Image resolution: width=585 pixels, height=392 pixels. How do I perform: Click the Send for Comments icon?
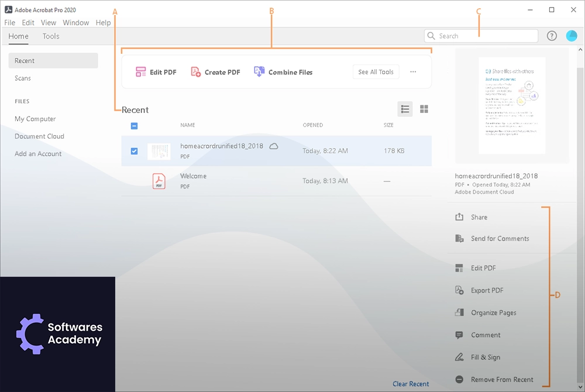459,238
